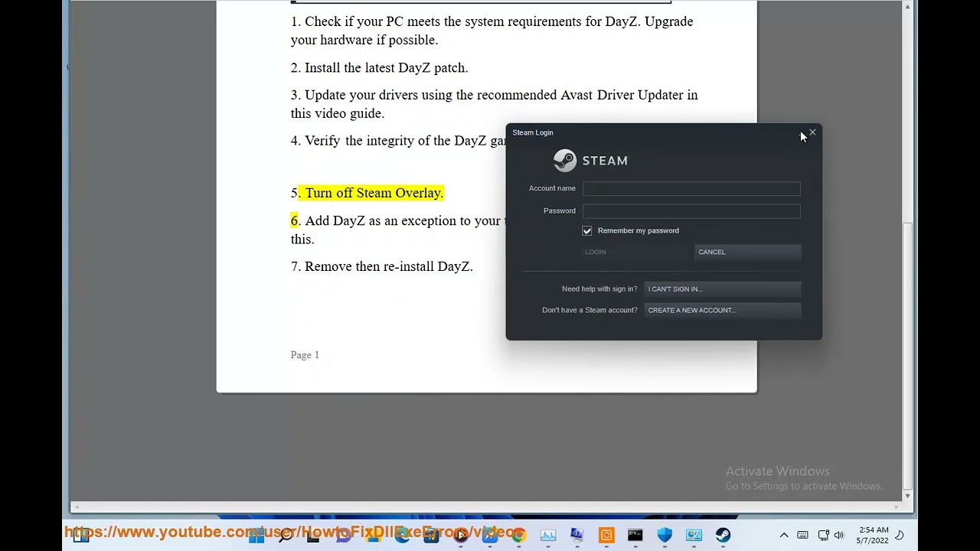Click CREATE A NEW ACCOUNT

click(723, 310)
